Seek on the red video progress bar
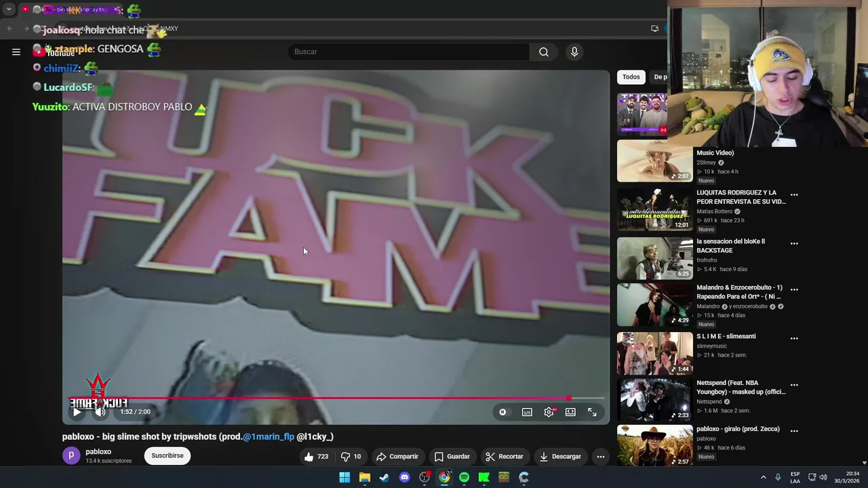This screenshot has height=488, width=868. click(336, 399)
